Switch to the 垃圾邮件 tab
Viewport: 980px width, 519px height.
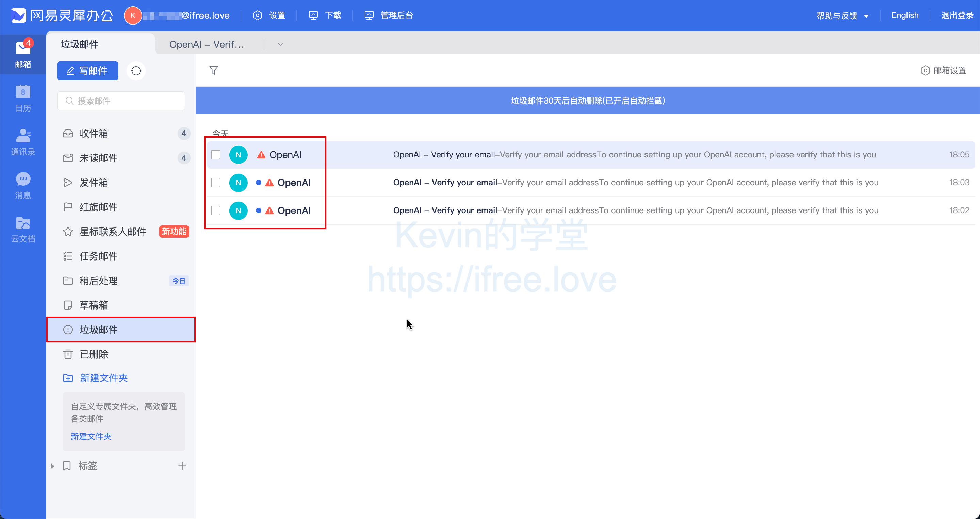pos(101,45)
